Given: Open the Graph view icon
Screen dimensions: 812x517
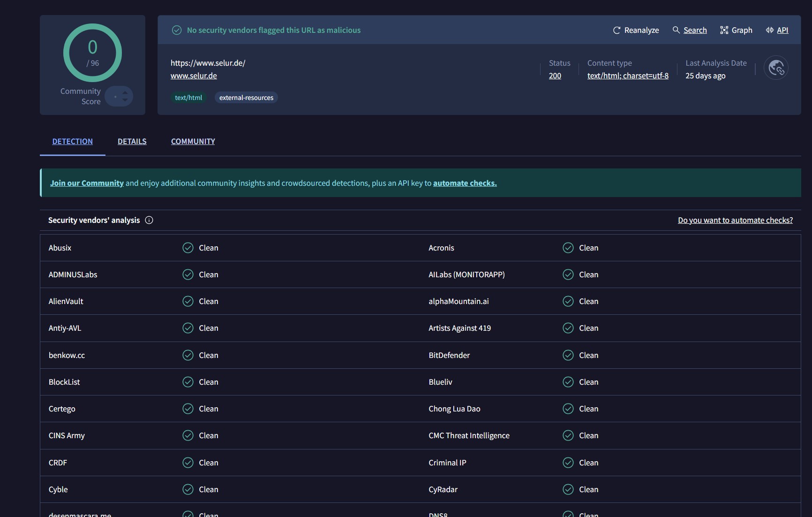Looking at the screenshot, I should pyautogui.click(x=724, y=30).
